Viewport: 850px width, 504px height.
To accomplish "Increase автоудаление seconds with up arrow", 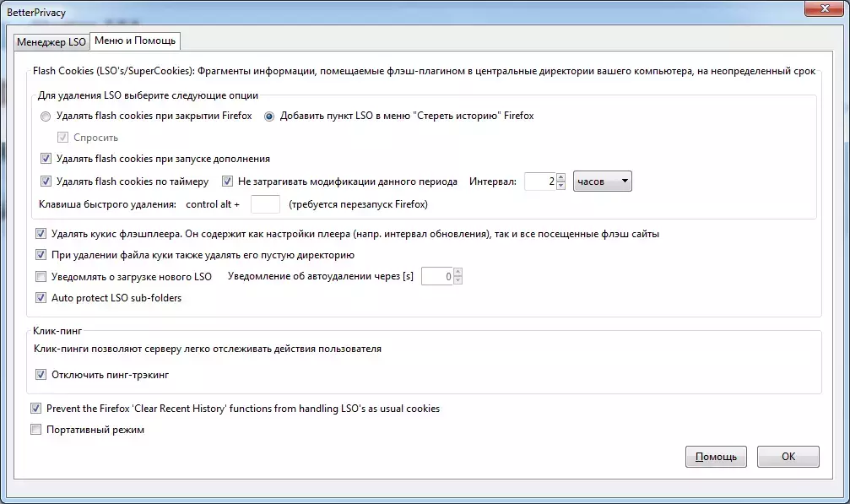I will pos(458,272).
